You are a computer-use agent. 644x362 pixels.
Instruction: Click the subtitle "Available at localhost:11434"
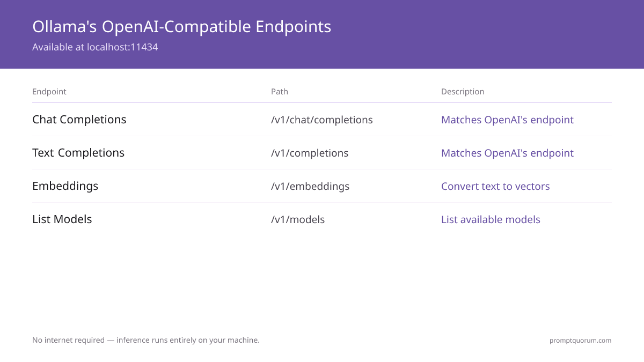[95, 47]
